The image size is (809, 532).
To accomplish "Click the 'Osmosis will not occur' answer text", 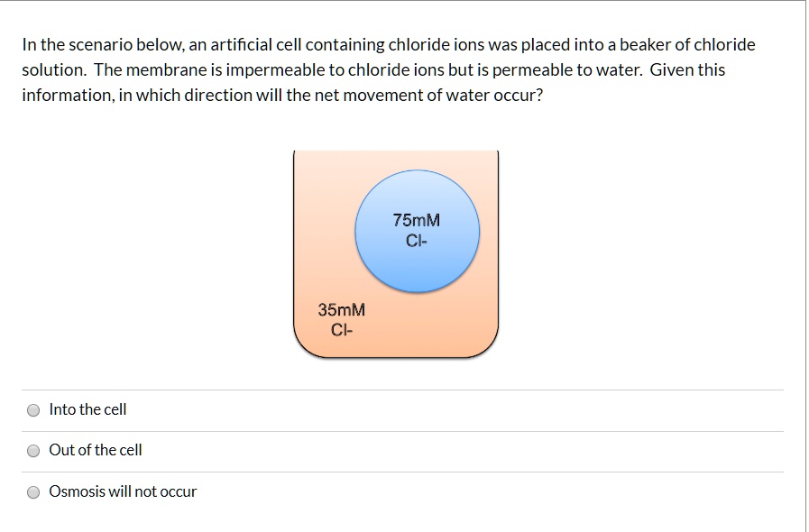I will click(123, 491).
